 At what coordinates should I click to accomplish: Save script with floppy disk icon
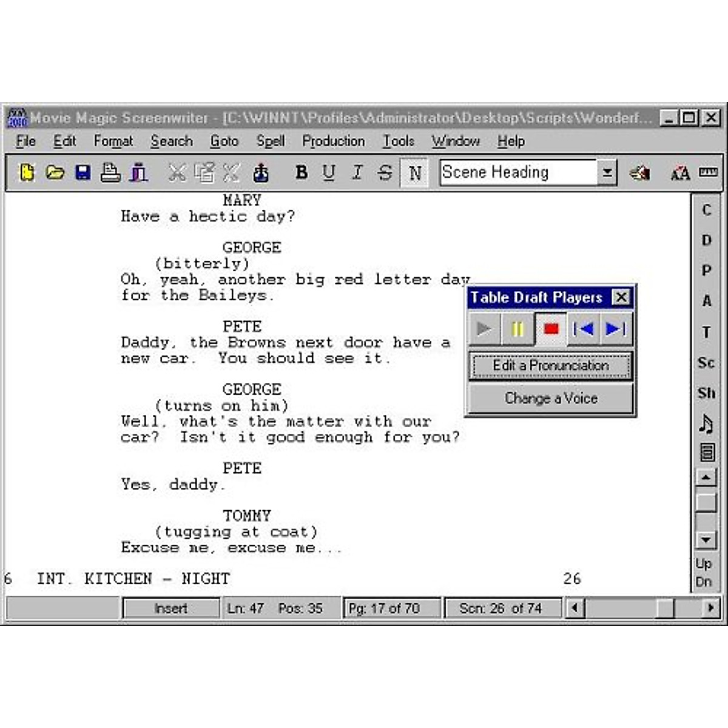[83, 173]
